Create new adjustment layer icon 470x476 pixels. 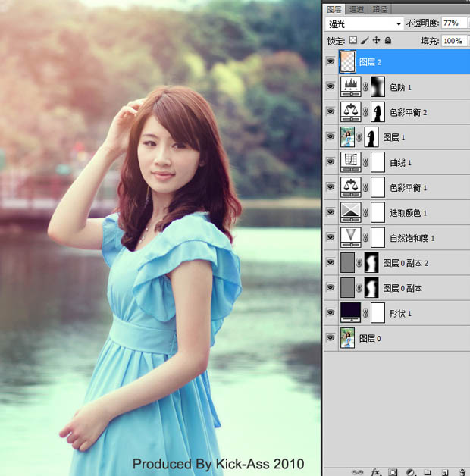pyautogui.click(x=409, y=471)
